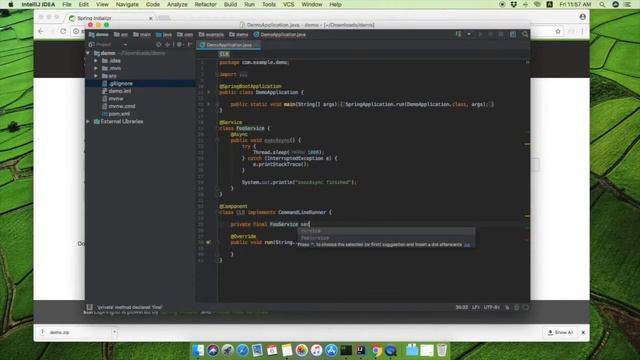
Task: Expand the .mvn folder
Action: tap(96, 68)
